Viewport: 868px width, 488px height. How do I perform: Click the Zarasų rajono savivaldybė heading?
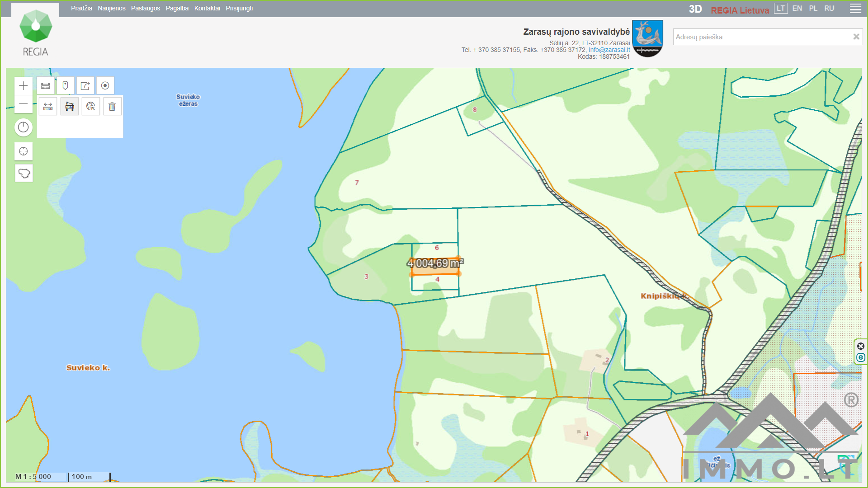click(576, 32)
